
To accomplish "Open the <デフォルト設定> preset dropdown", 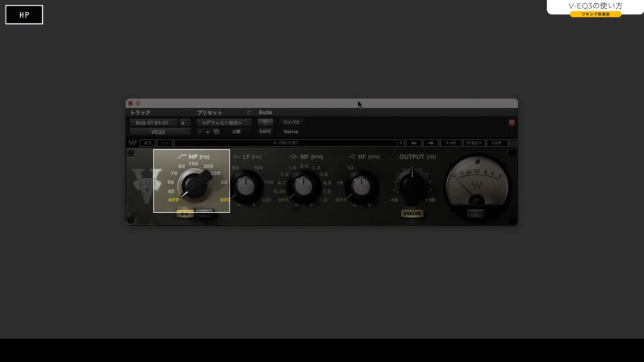I will coord(224,123).
